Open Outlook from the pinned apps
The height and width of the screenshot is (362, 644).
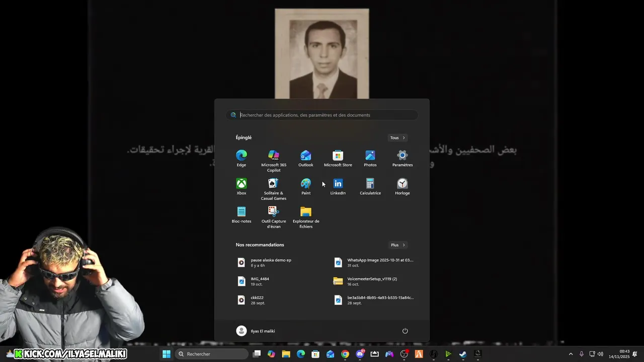click(306, 158)
